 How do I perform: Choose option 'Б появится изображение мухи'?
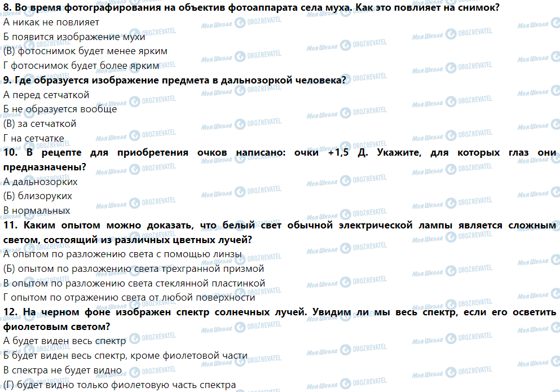[66, 37]
